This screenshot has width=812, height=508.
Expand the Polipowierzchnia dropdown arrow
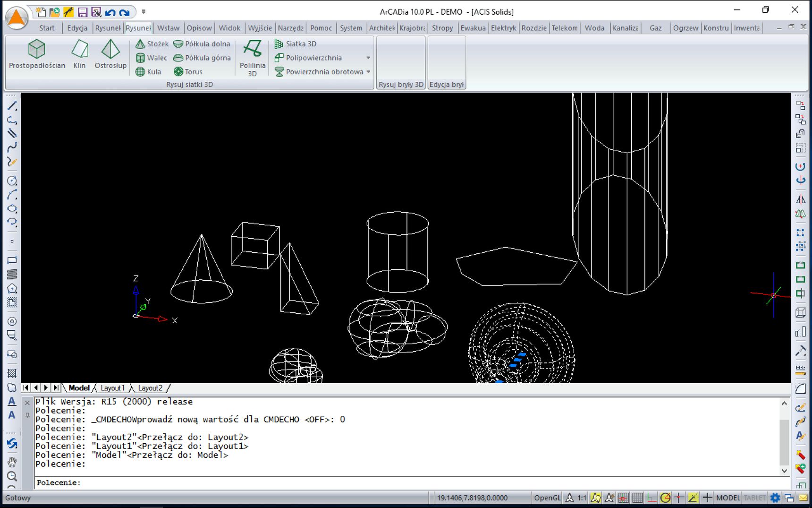[x=368, y=58]
